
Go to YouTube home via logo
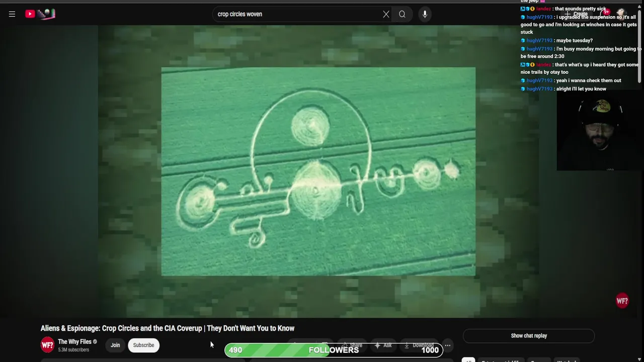(40, 14)
